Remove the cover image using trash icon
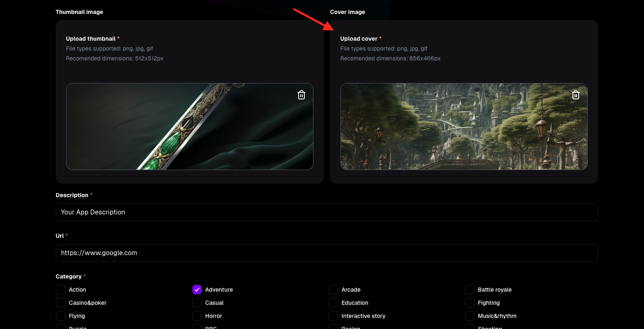 576,95
